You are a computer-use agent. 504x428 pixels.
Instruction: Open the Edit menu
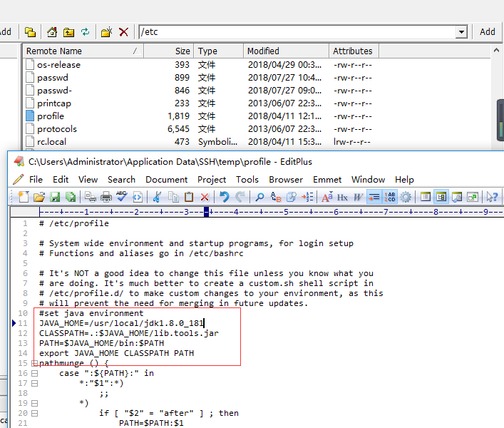61,180
